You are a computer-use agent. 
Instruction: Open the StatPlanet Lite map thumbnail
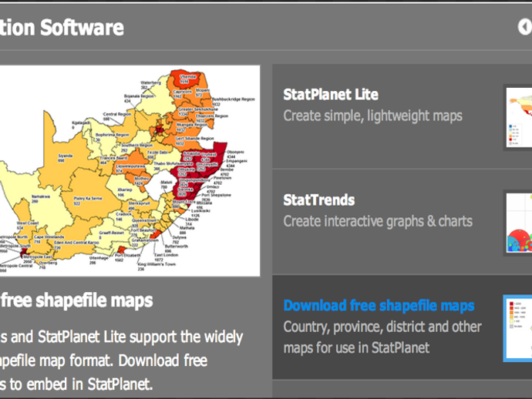point(519,117)
